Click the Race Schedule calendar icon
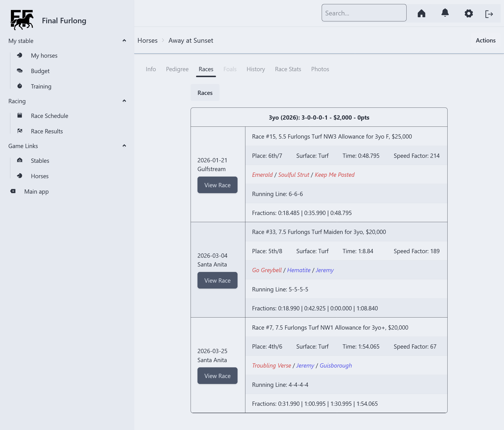Screen dimensions: 504x430 tap(20, 116)
